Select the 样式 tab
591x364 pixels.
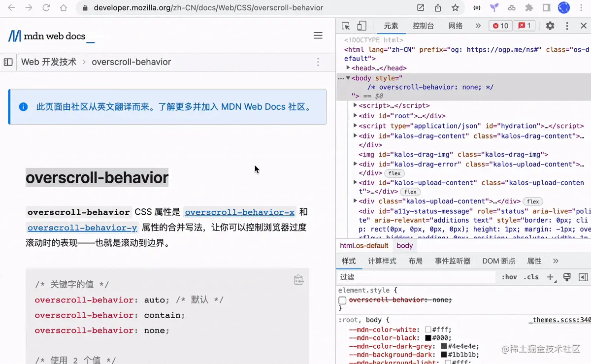click(349, 261)
